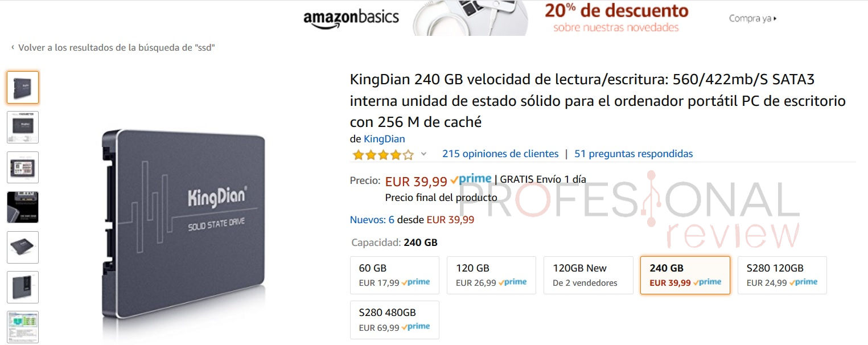
Task: Click Compra ya in the banner
Action: click(752, 18)
